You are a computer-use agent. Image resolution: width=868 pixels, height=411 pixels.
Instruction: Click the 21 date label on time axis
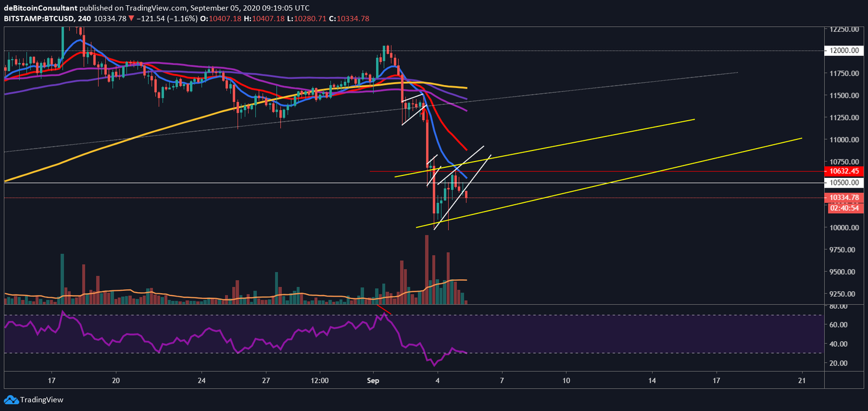802,380
